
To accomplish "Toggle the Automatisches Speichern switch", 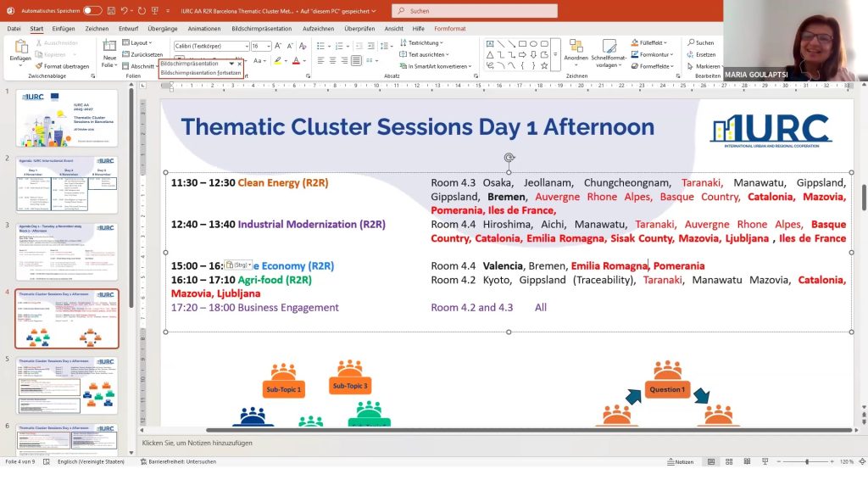I will (92, 10).
